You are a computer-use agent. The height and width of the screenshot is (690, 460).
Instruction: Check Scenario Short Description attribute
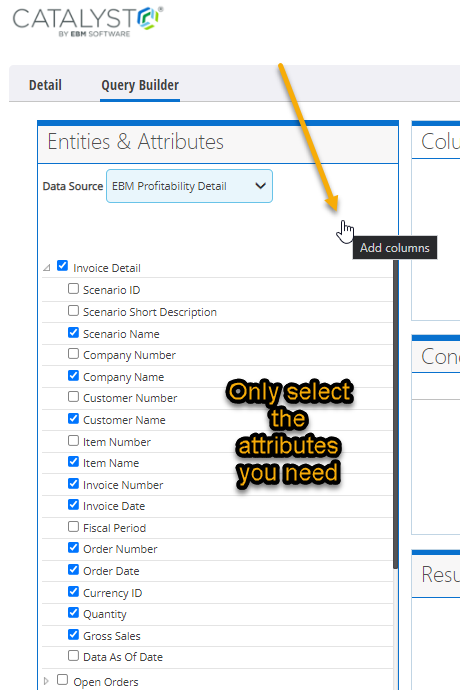coord(74,311)
